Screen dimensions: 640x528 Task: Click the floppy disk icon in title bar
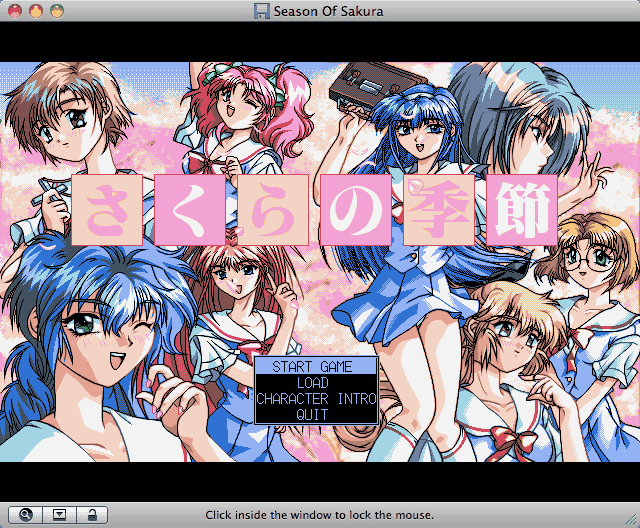(262, 11)
